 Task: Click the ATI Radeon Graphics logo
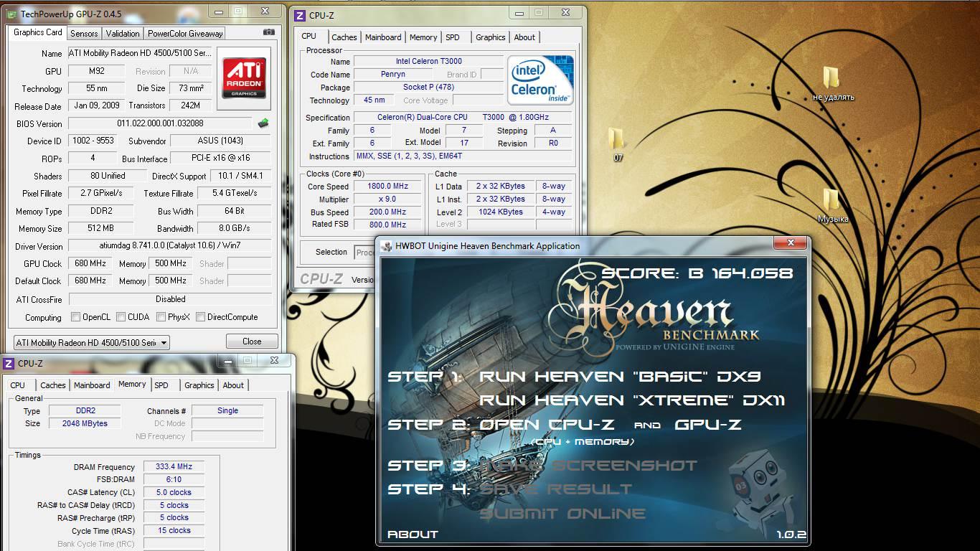(x=245, y=78)
